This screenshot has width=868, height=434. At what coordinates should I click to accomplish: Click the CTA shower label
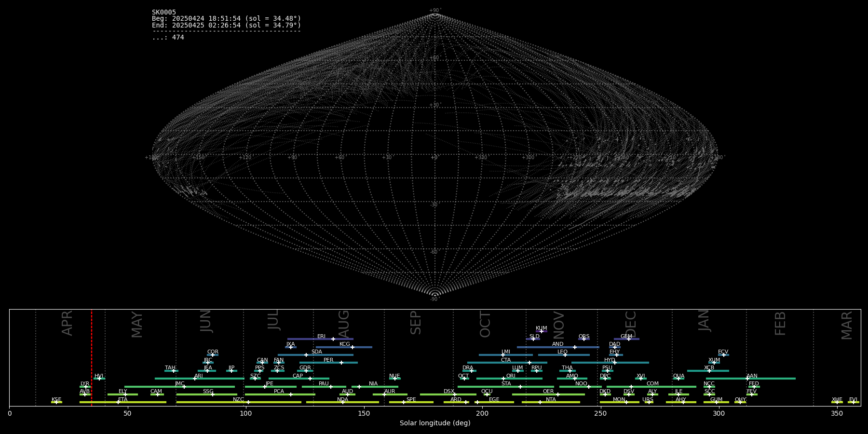pyautogui.click(x=506, y=360)
